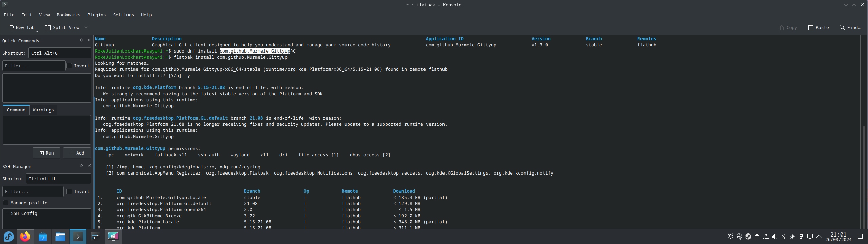Switch to the Warnings tab
The width and height of the screenshot is (868, 244).
pos(43,110)
